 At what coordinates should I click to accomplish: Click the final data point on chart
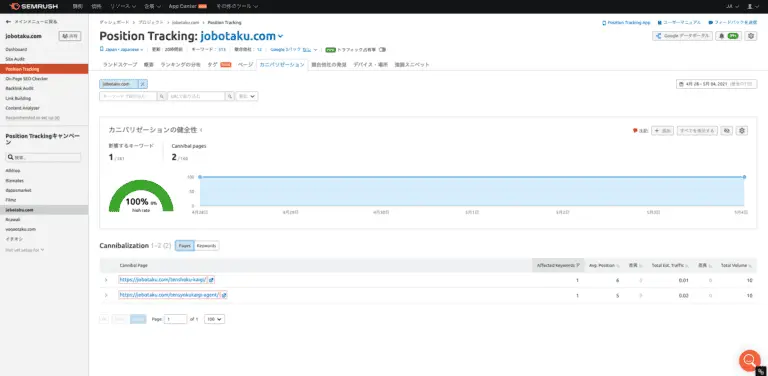click(x=744, y=177)
